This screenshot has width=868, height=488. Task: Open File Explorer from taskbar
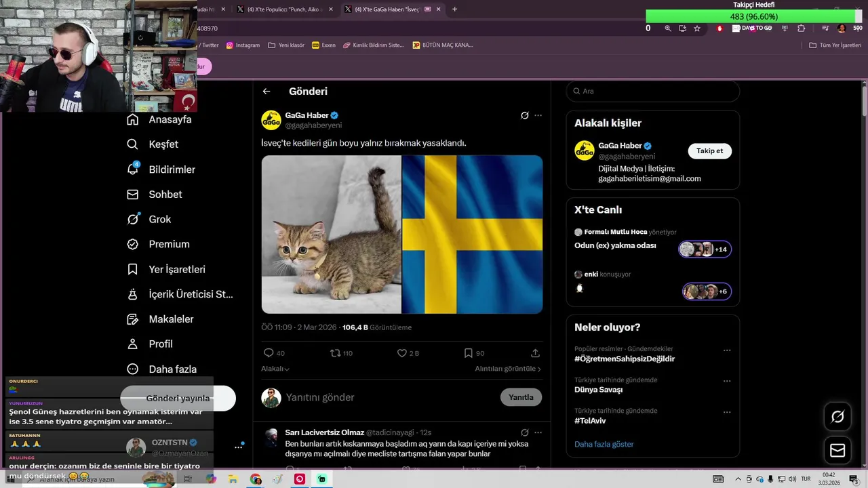(x=233, y=479)
